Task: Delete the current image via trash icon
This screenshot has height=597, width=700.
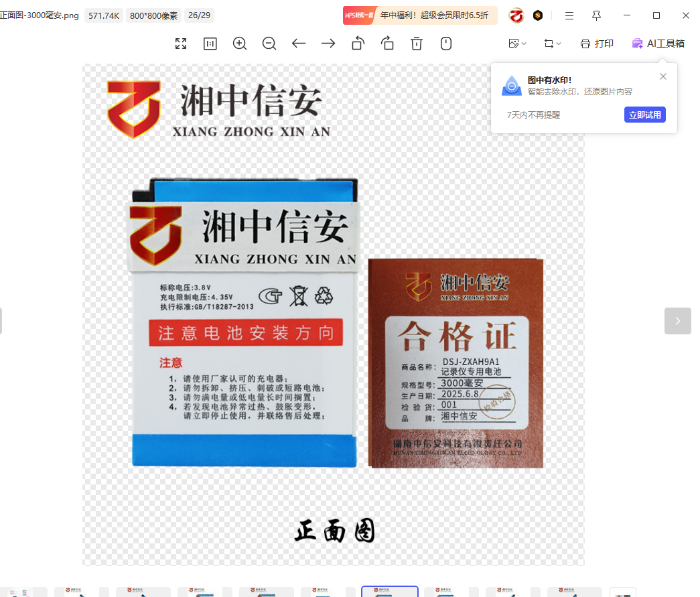Action: tap(417, 44)
